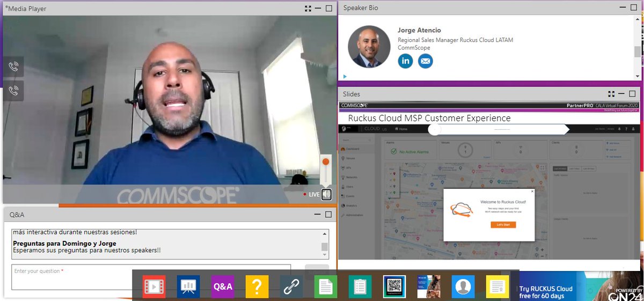Open Jorge Atencio's LinkedIn profile icon

pyautogui.click(x=405, y=61)
